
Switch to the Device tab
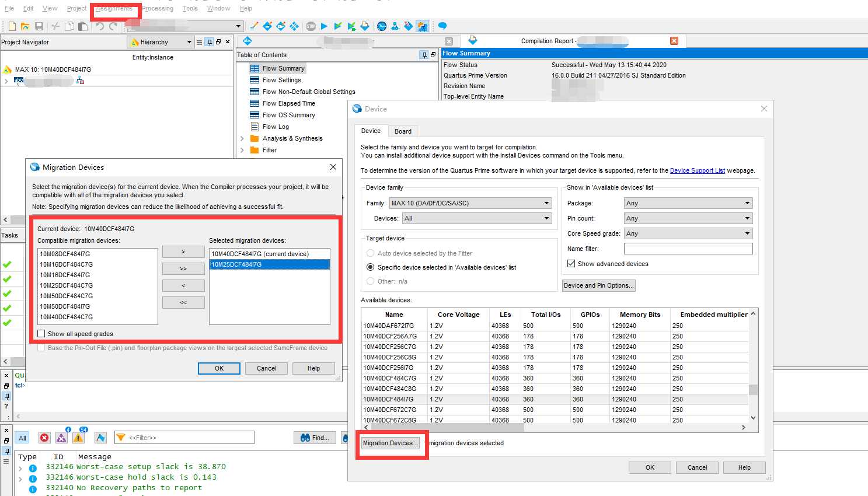371,131
